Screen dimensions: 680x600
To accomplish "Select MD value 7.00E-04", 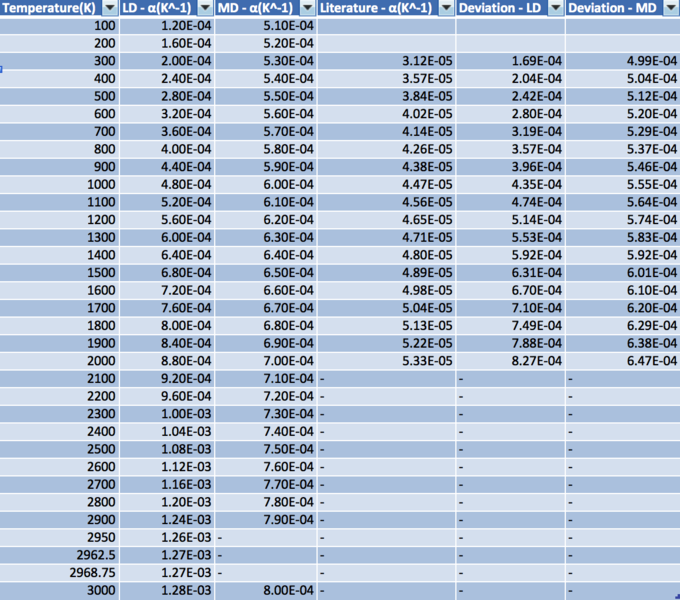I will [x=266, y=361].
